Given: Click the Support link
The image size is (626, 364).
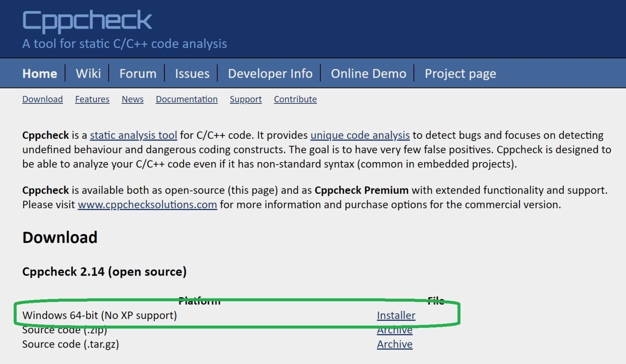Looking at the screenshot, I should pyautogui.click(x=245, y=99).
